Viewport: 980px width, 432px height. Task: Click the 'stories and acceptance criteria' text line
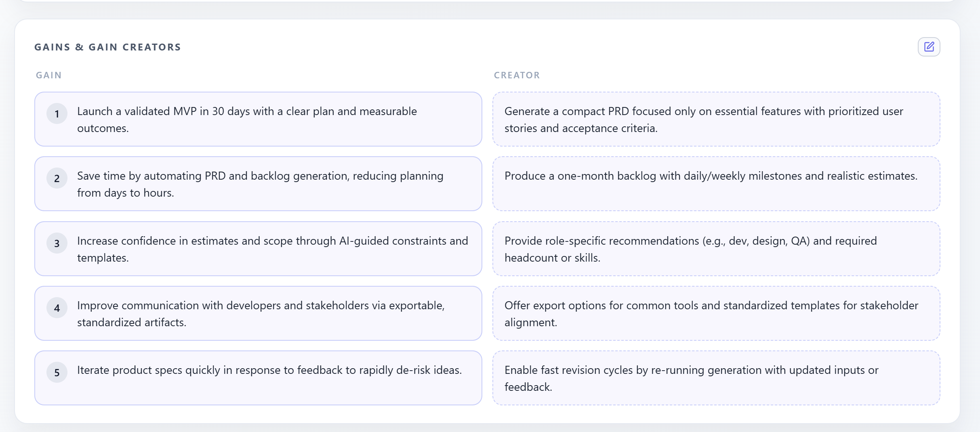[x=581, y=128]
